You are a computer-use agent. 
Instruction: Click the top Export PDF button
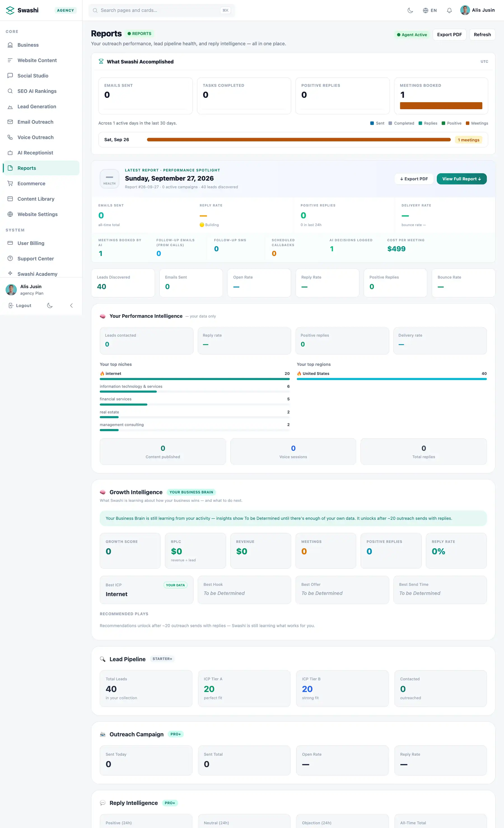coord(449,35)
